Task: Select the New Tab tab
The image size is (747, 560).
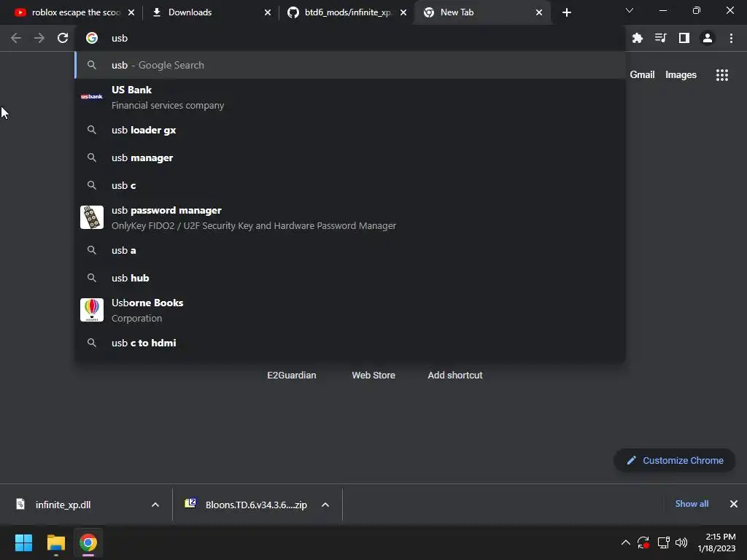Action: [481, 12]
